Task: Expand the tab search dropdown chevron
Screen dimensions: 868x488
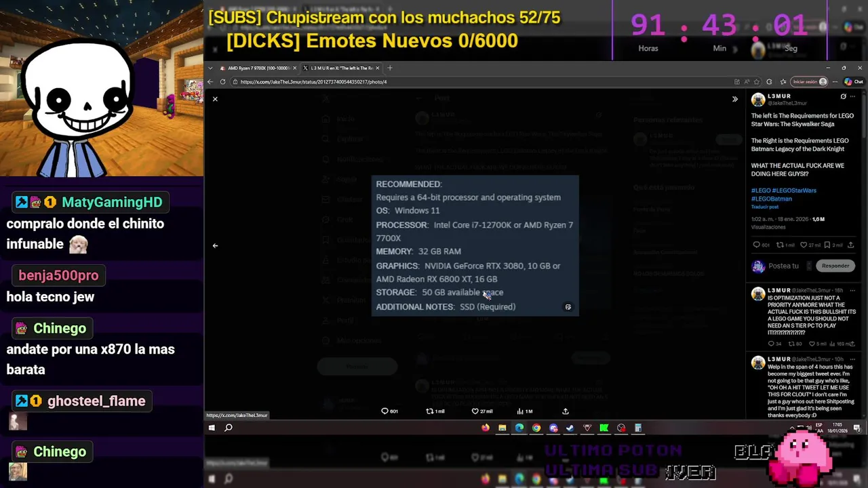Action: pyautogui.click(x=211, y=68)
